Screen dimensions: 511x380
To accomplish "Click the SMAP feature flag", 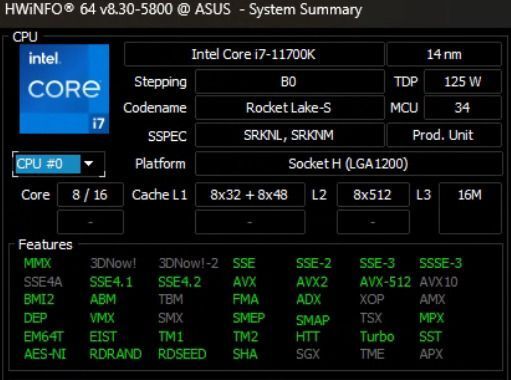I will (x=313, y=320).
